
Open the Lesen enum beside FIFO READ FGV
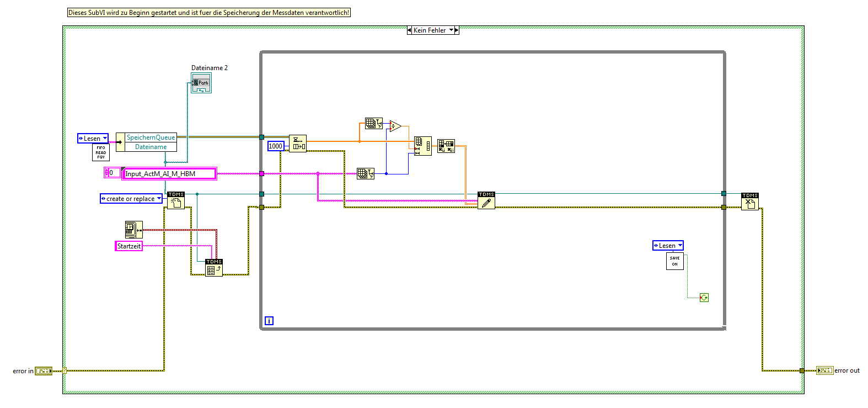click(93, 139)
